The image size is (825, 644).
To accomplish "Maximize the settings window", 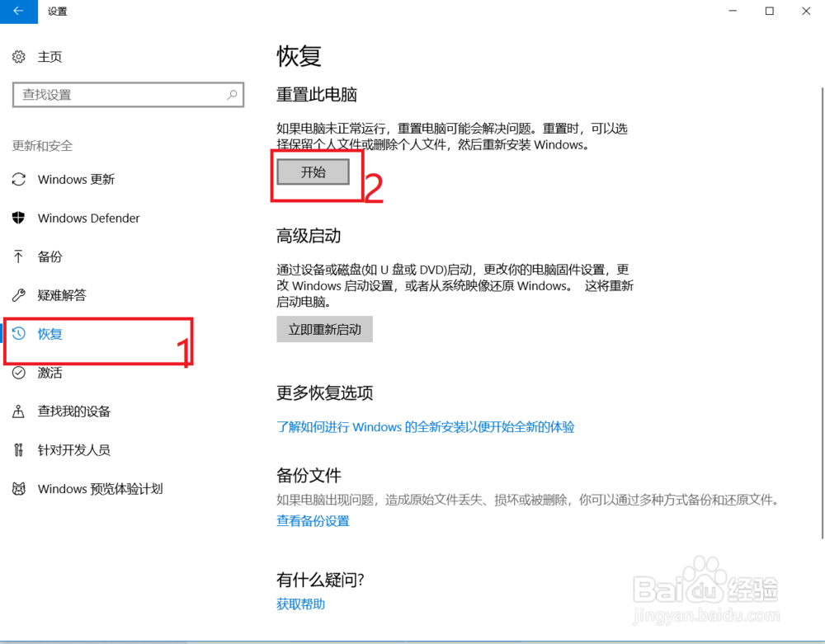I will 769,11.
